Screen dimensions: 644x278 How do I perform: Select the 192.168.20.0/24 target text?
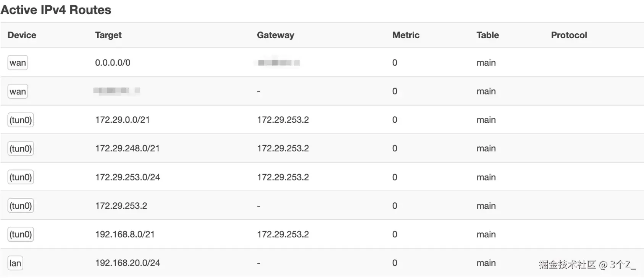(x=128, y=263)
